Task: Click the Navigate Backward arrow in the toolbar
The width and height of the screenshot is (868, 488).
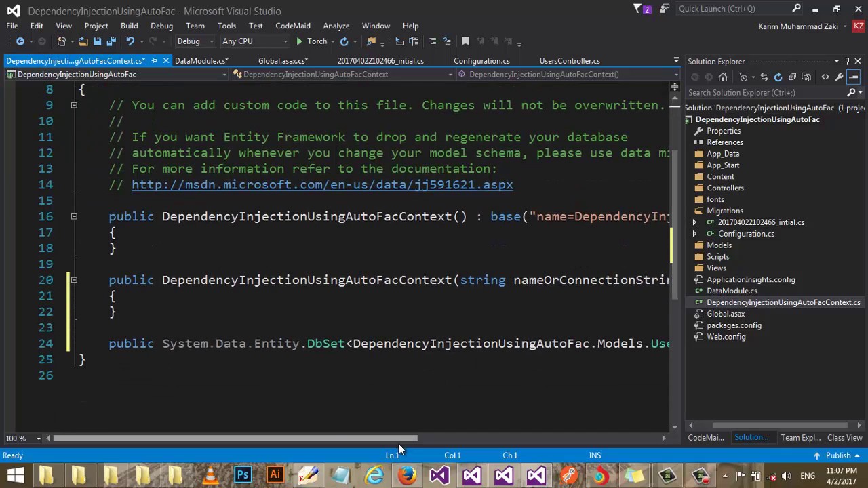Action: pyautogui.click(x=20, y=41)
